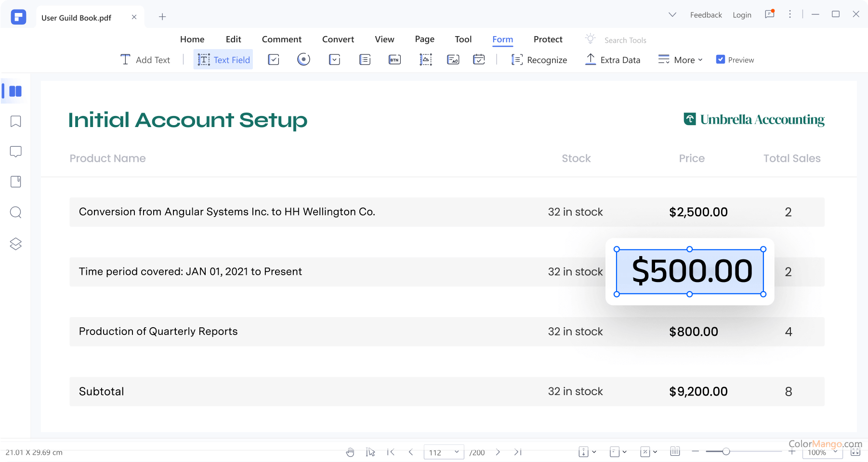Insert a date field with calendar icon
The width and height of the screenshot is (868, 462).
coord(479,60)
